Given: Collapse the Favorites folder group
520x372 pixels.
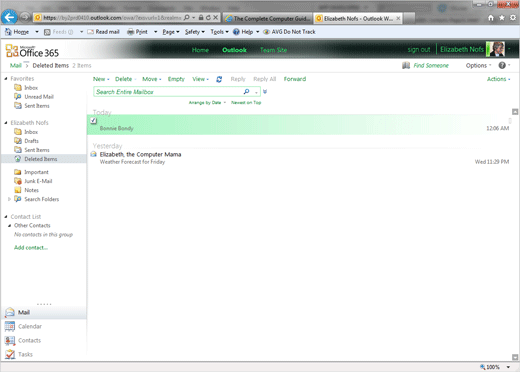Looking at the screenshot, I should 6,79.
